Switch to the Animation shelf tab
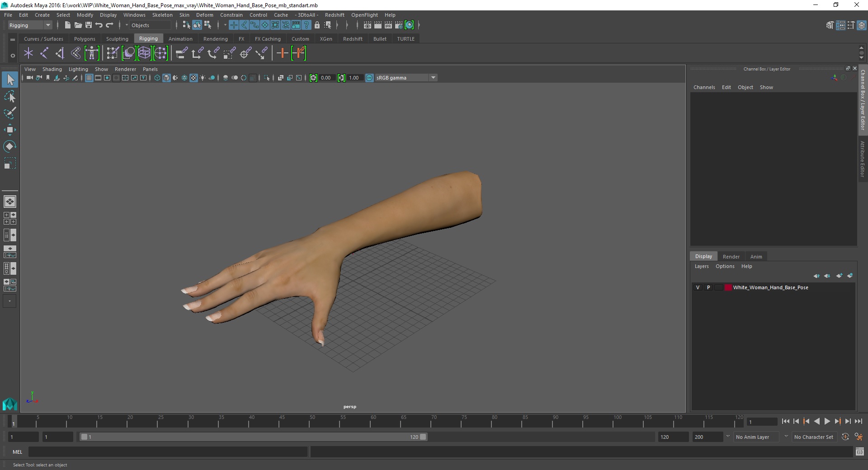This screenshot has height=470, width=868. (180, 39)
